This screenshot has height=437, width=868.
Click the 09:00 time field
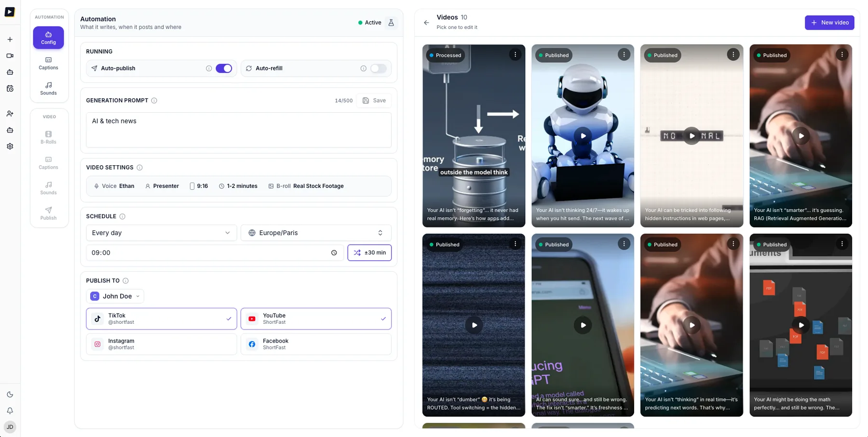coord(215,253)
